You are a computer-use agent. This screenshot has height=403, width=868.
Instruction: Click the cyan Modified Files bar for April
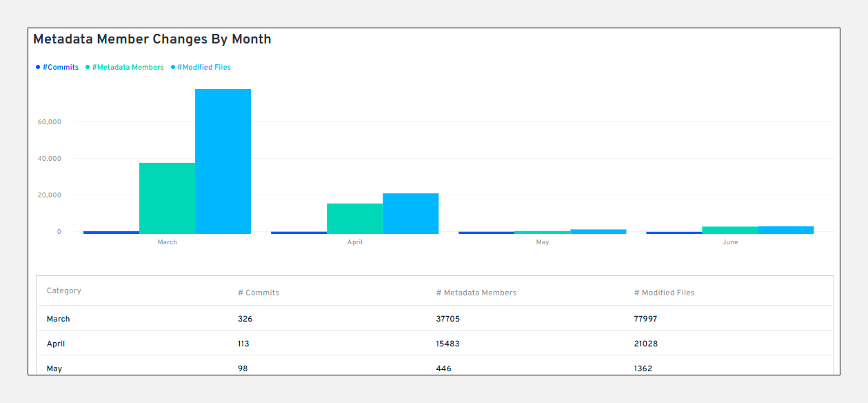pos(411,213)
